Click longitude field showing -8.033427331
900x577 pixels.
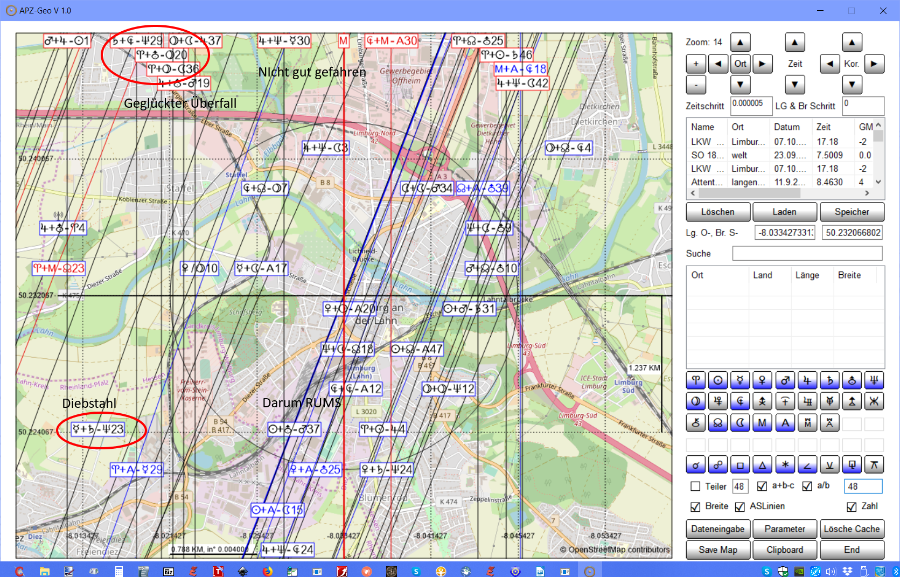click(785, 233)
